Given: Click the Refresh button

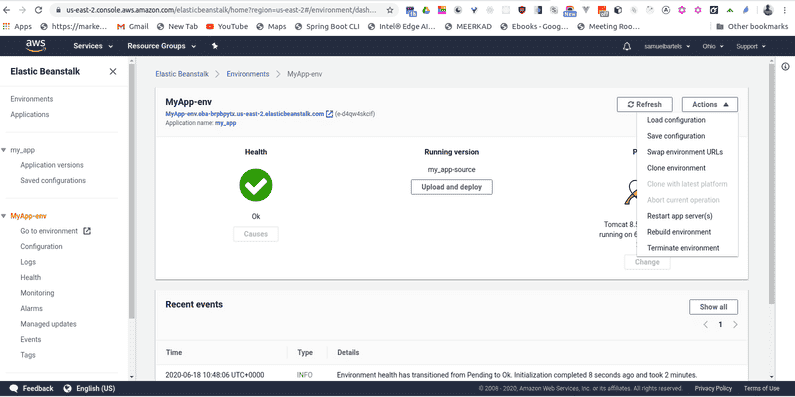Looking at the screenshot, I should [644, 104].
